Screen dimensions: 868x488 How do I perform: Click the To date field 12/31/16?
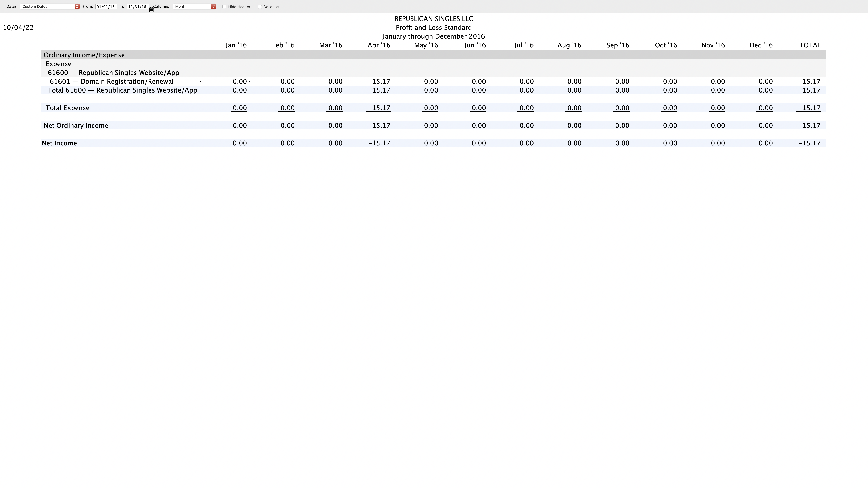[x=138, y=7]
